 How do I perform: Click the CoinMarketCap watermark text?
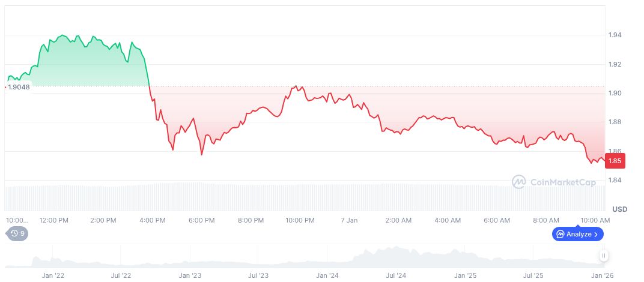tap(562, 182)
